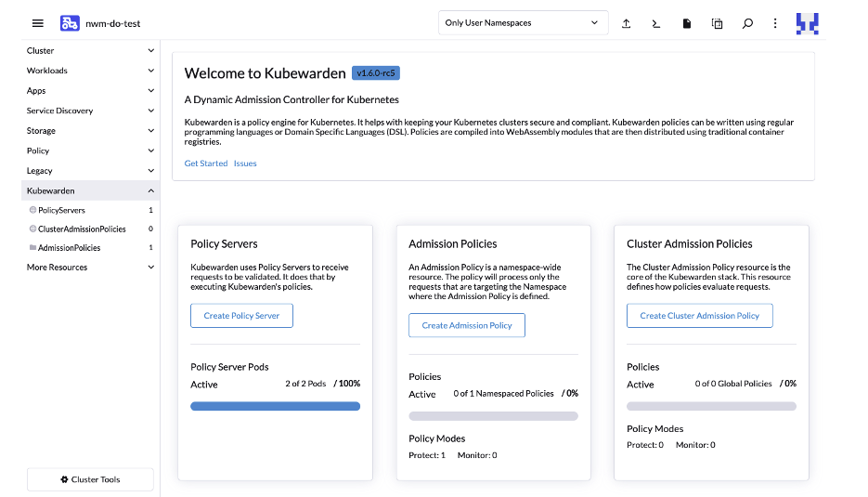Open the Only User Namespaces dropdown
The height and width of the screenshot is (497, 868).
(x=523, y=23)
